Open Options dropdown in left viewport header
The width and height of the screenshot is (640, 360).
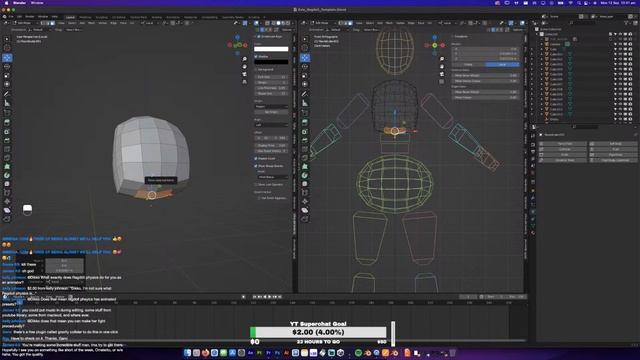point(287,30)
